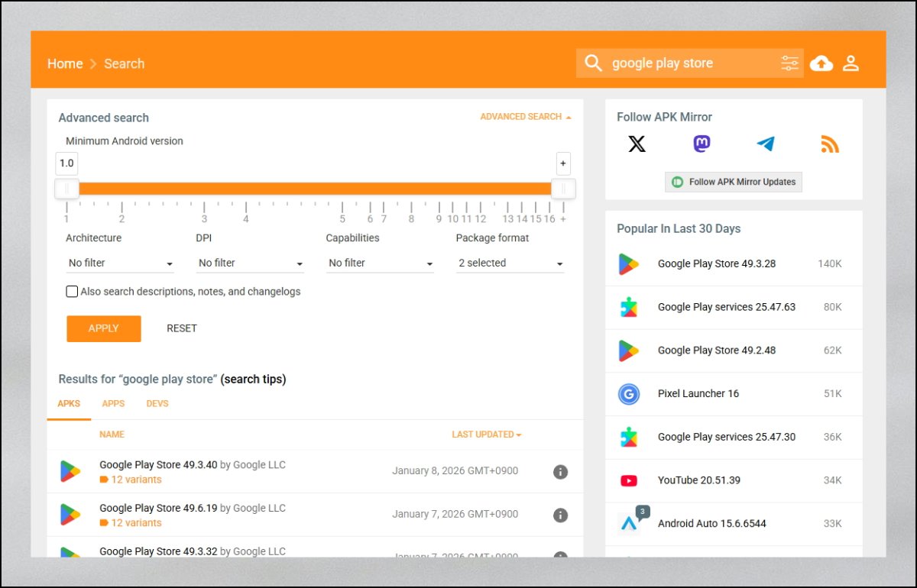Open the user account icon
This screenshot has height=588, width=917.
tap(851, 63)
